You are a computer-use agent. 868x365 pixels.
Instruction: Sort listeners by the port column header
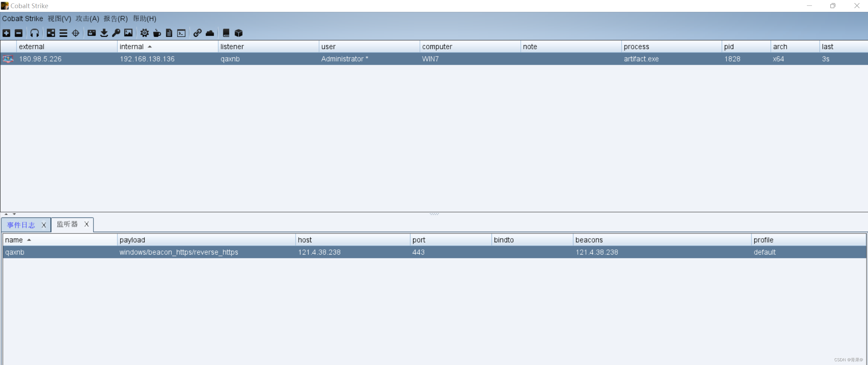click(x=451, y=240)
